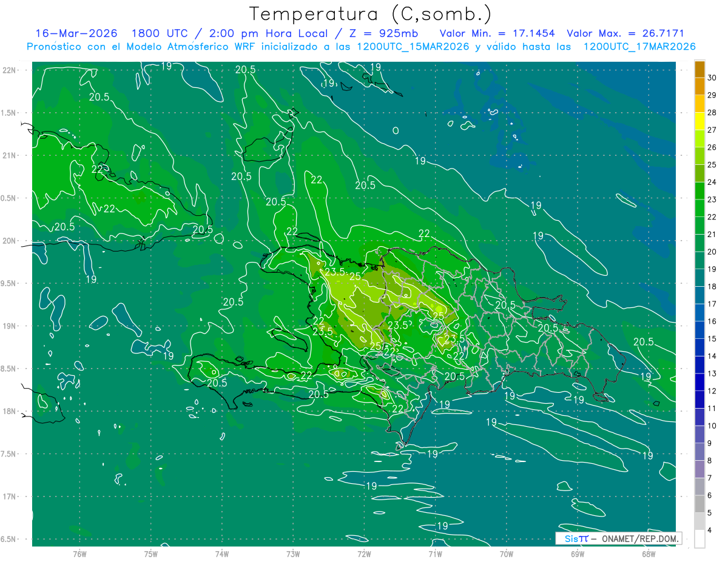Click color legend label "24"
This screenshot has width=728, height=562.
tap(712, 182)
